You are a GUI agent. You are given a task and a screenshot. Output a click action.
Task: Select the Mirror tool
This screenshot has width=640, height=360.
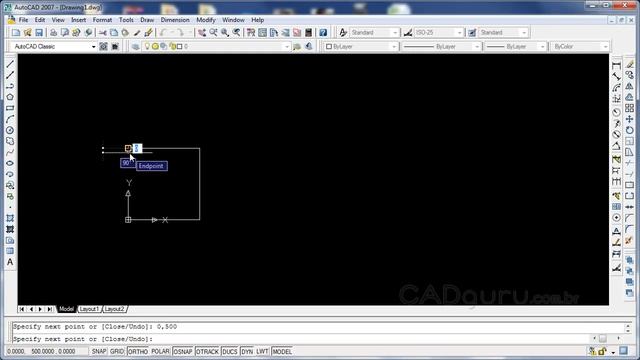(x=629, y=86)
